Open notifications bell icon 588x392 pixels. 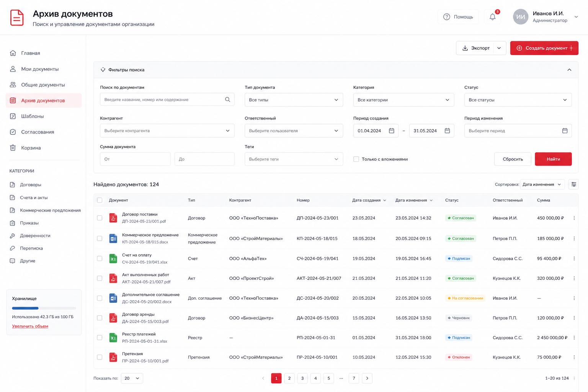[493, 17]
